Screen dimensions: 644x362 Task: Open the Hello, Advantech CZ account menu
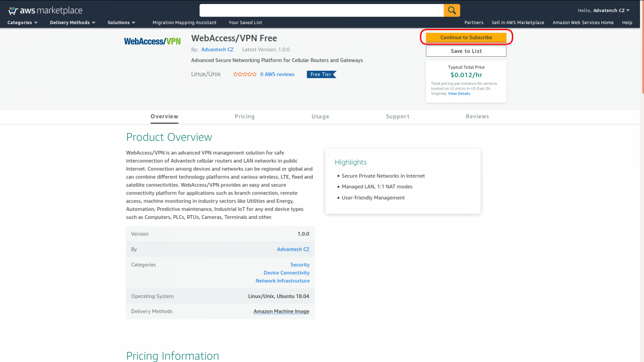[603, 10]
